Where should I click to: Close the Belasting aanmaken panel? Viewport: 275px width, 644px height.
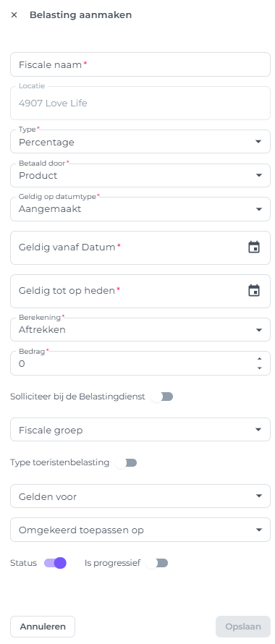[14, 15]
